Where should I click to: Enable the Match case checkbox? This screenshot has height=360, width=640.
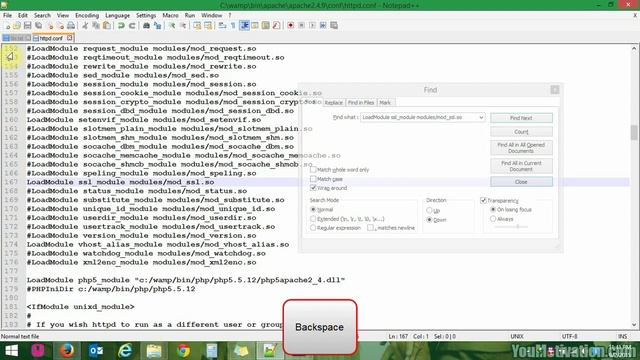pos(313,179)
